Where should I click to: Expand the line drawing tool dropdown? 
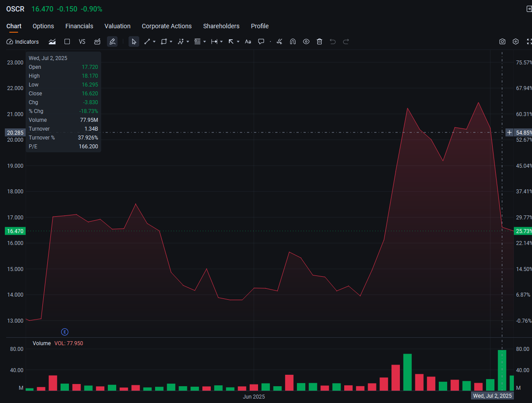(x=154, y=41)
